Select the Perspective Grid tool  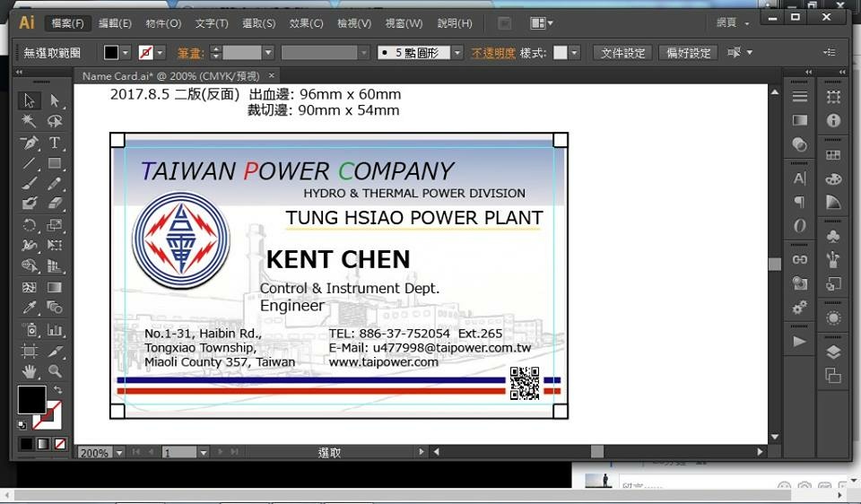54,266
